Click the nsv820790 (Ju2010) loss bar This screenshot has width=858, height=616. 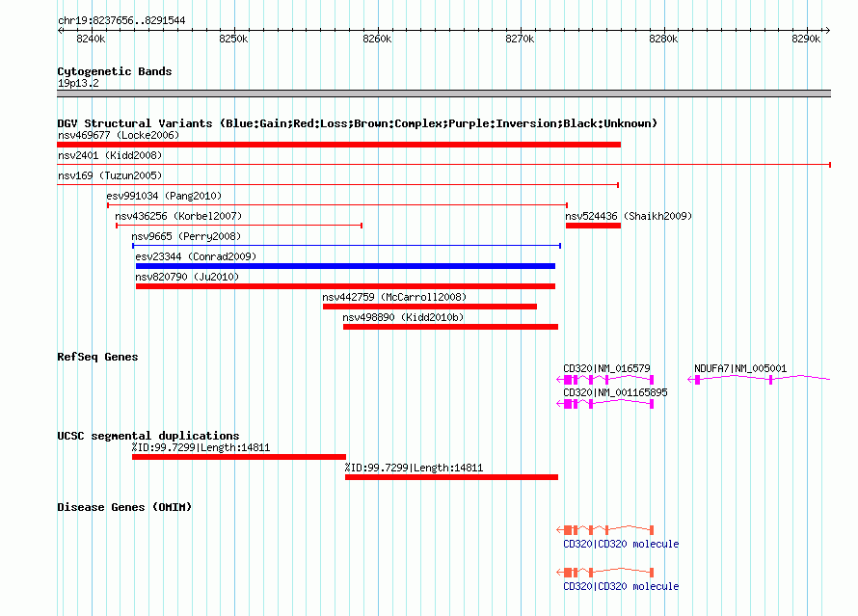tap(345, 286)
